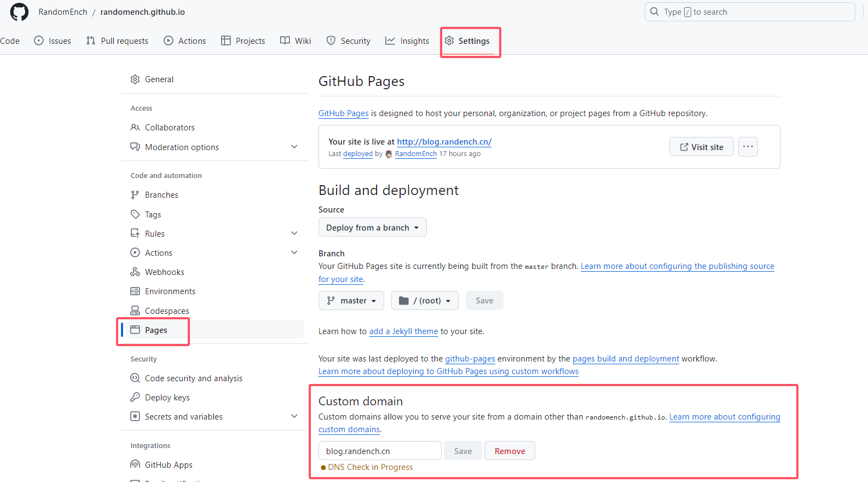Open the master branch selector
868x482 pixels.
(351, 301)
